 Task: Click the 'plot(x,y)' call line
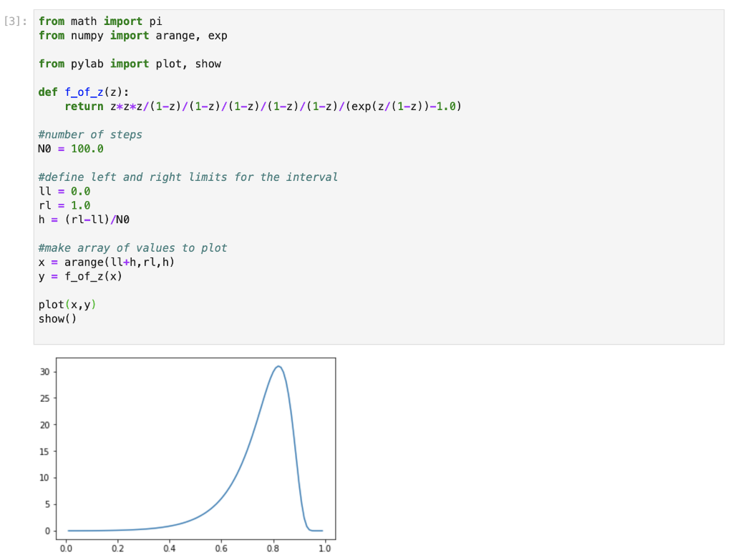[x=67, y=305]
